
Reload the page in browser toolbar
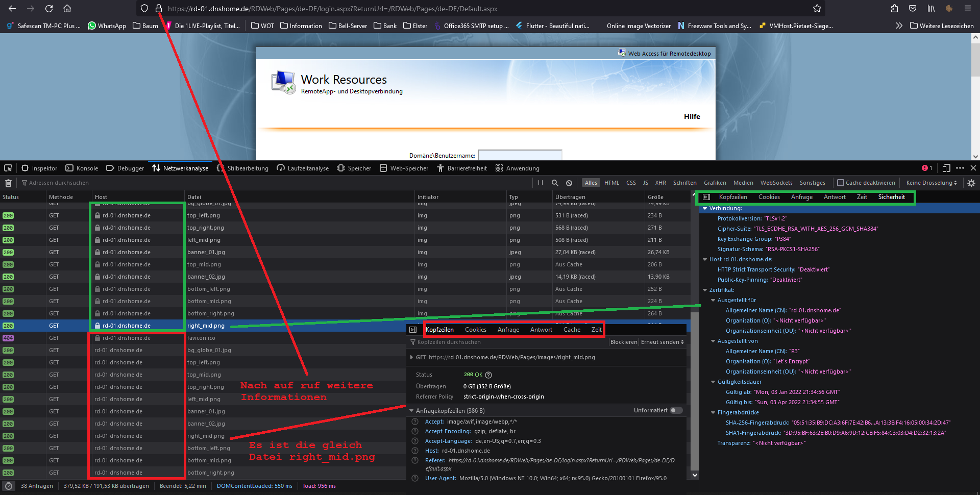click(x=49, y=9)
